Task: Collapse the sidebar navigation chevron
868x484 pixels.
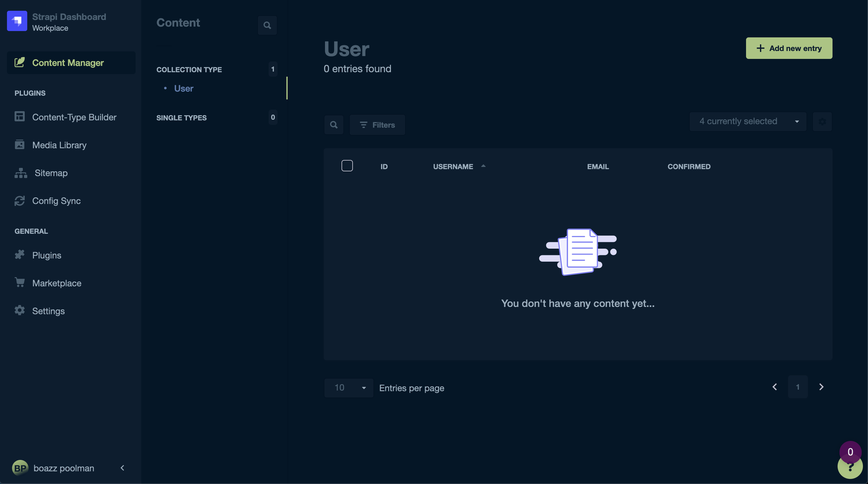Action: 122,468
